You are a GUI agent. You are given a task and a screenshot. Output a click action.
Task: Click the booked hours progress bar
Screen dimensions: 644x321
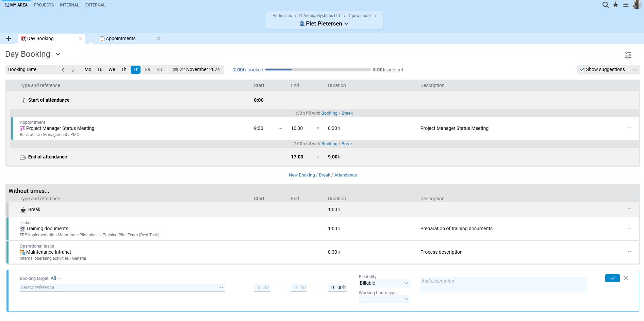[318, 70]
